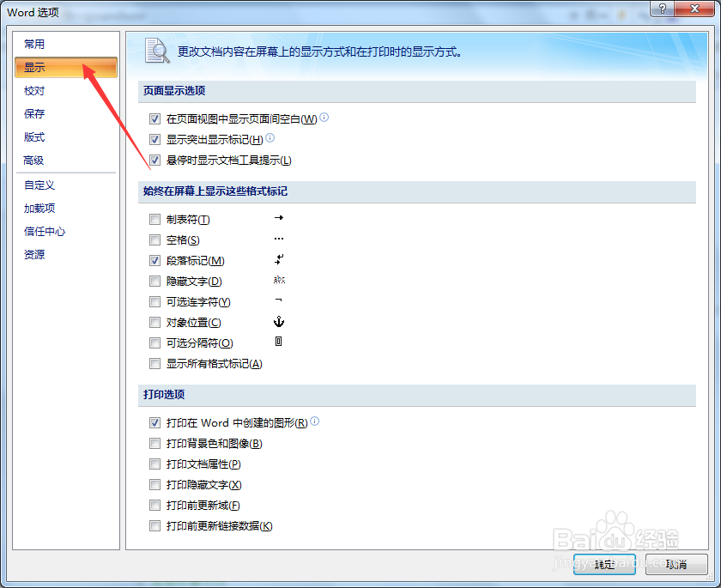Open the 校对 category
Image resolution: width=721 pixels, height=588 pixels.
click(x=66, y=91)
